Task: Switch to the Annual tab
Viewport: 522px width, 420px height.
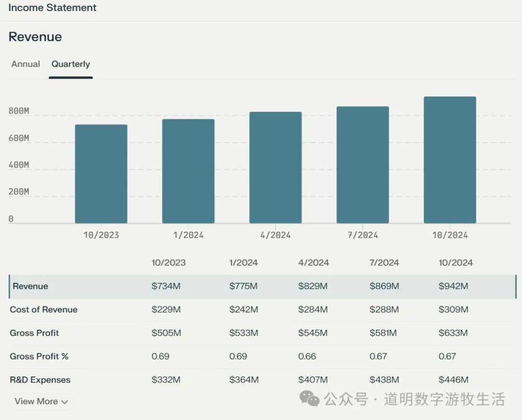Action: point(25,64)
